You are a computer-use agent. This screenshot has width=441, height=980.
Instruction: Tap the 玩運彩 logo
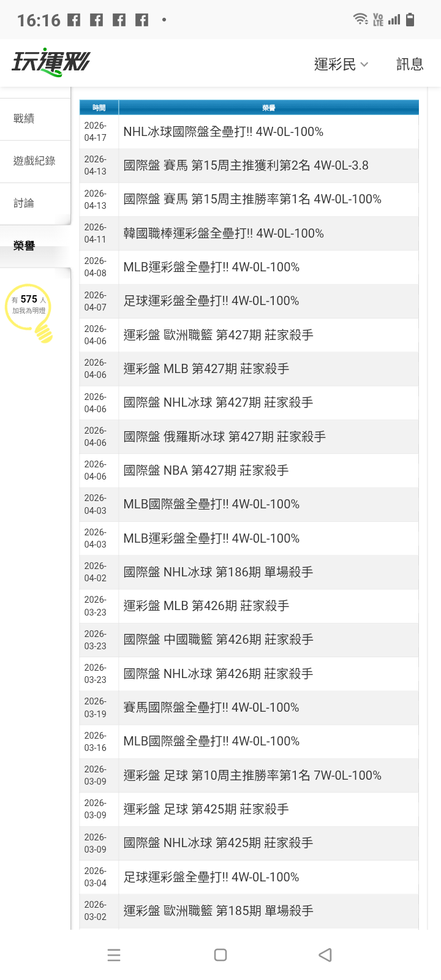click(51, 62)
